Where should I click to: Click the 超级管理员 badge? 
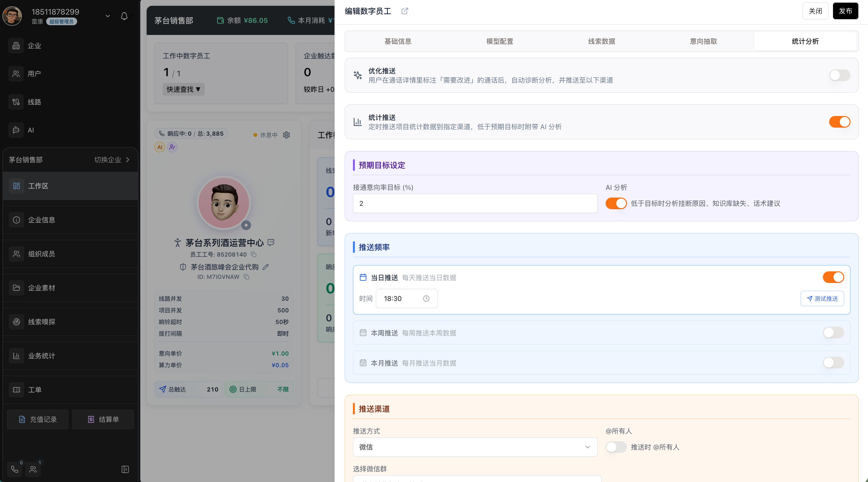point(61,22)
